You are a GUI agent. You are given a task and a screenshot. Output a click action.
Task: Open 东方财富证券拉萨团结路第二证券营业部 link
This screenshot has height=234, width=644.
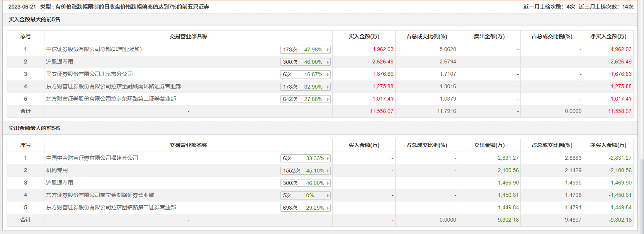[x=111, y=207]
